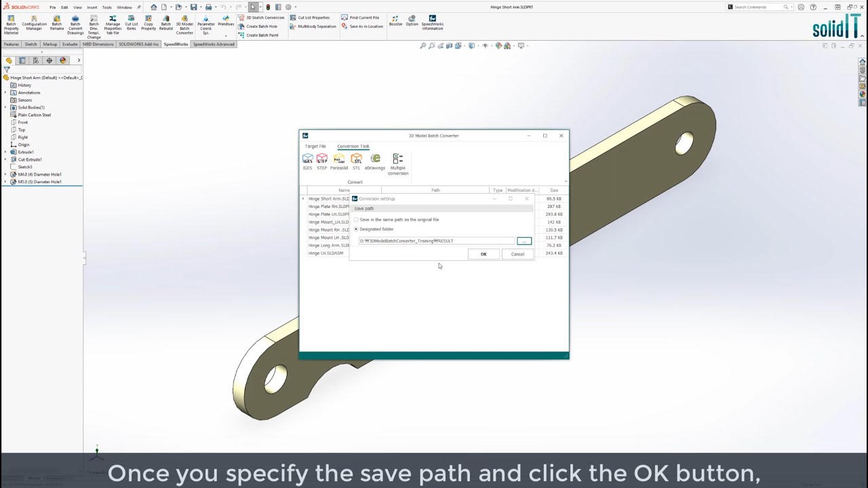Expand Solid Bodies(1) tree node

coord(5,107)
